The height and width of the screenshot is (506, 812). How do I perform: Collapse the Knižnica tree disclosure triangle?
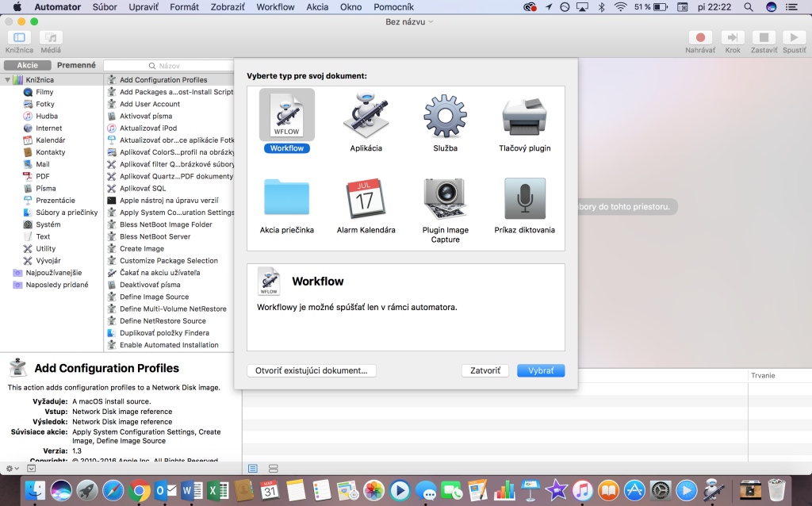[8, 80]
